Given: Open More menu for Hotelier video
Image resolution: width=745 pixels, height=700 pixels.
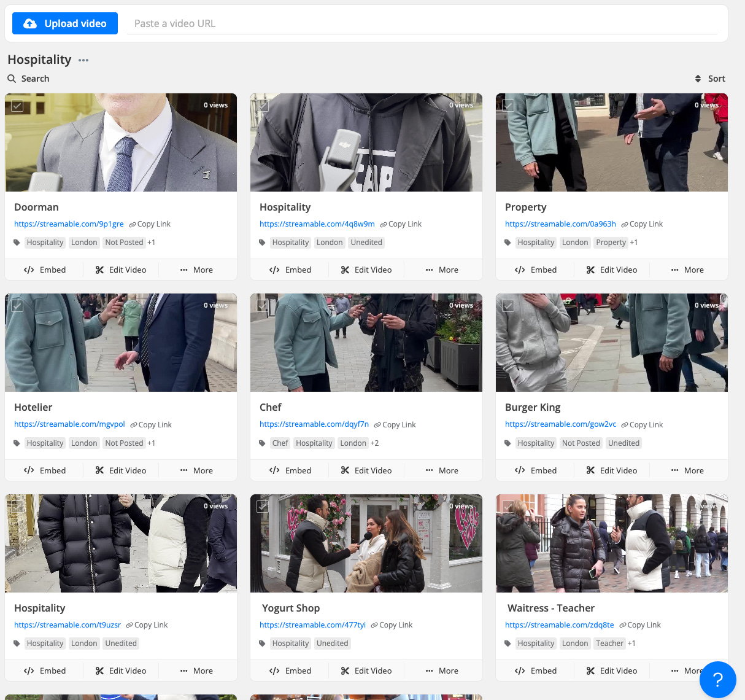Looking at the screenshot, I should pyautogui.click(x=196, y=471).
